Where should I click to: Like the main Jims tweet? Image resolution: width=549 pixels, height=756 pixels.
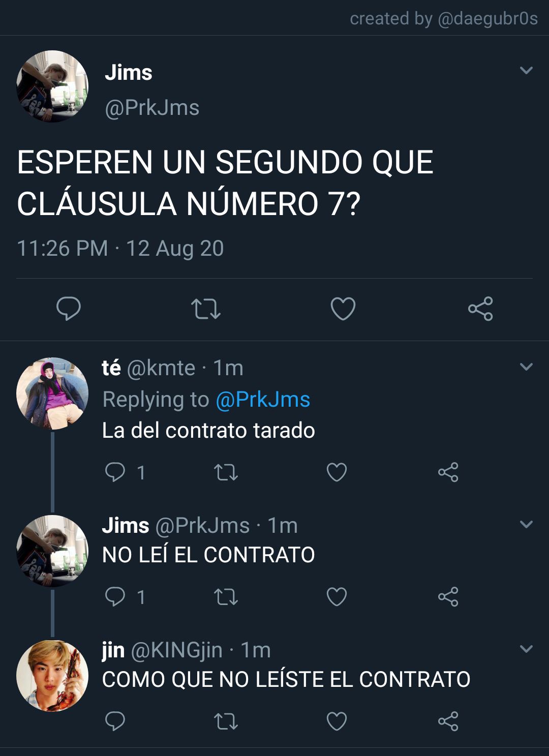343,309
